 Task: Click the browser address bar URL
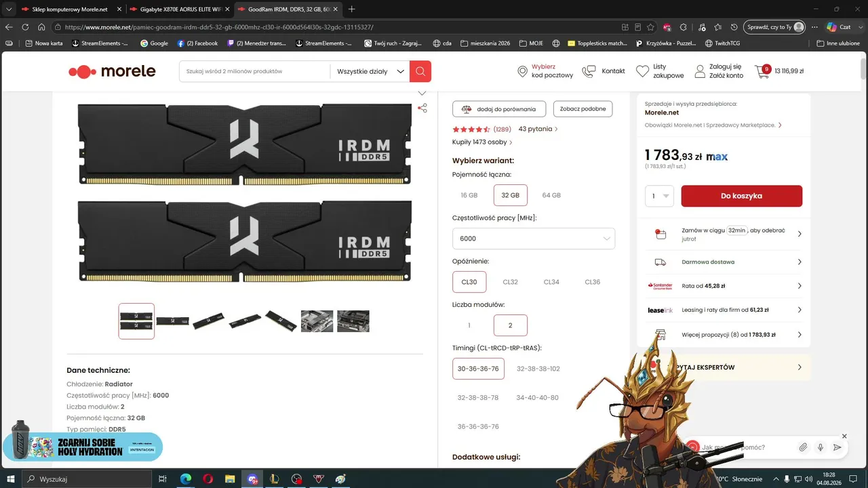219,27
